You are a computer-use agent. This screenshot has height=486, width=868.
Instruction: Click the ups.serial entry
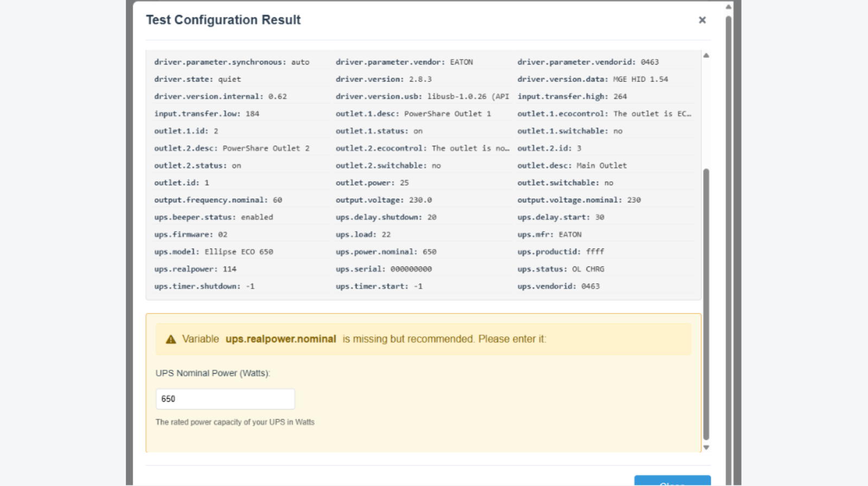point(384,269)
